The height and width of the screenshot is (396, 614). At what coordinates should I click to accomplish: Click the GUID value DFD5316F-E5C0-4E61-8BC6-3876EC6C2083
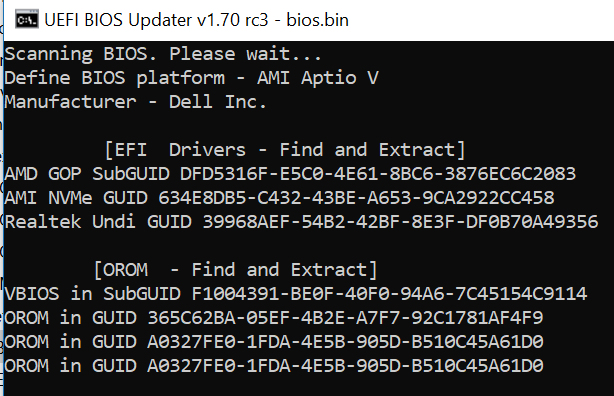pos(378,174)
